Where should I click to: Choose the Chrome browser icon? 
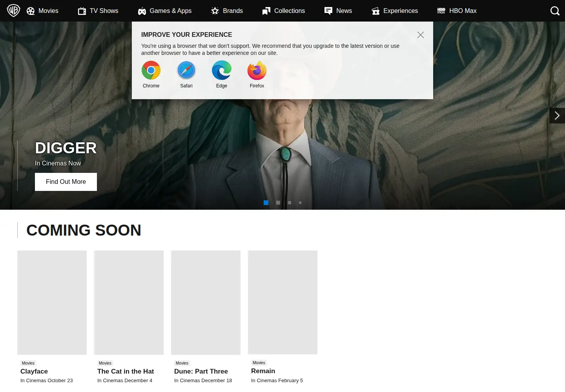click(x=151, y=71)
